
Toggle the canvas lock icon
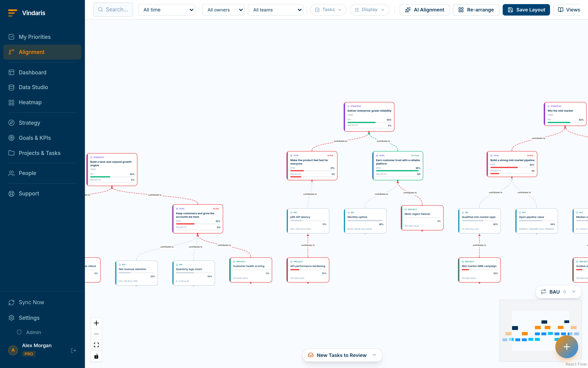click(96, 356)
